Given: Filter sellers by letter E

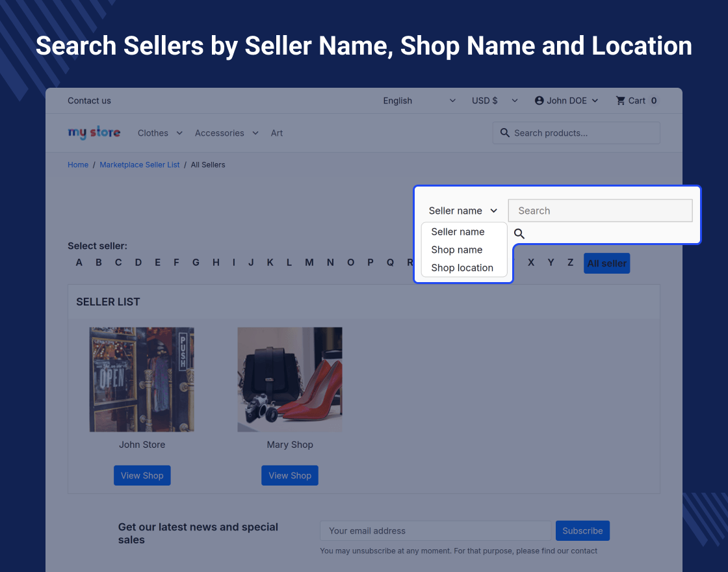Looking at the screenshot, I should [x=158, y=263].
